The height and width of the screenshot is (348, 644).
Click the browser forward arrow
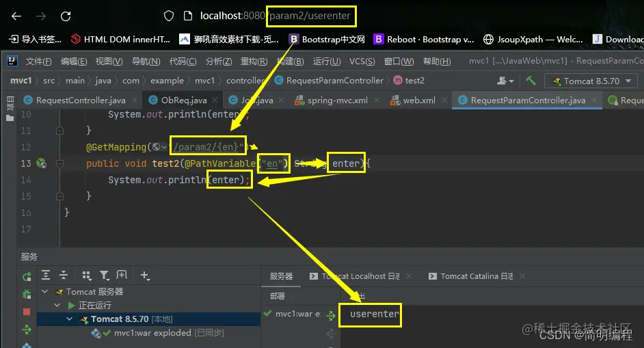click(x=40, y=16)
